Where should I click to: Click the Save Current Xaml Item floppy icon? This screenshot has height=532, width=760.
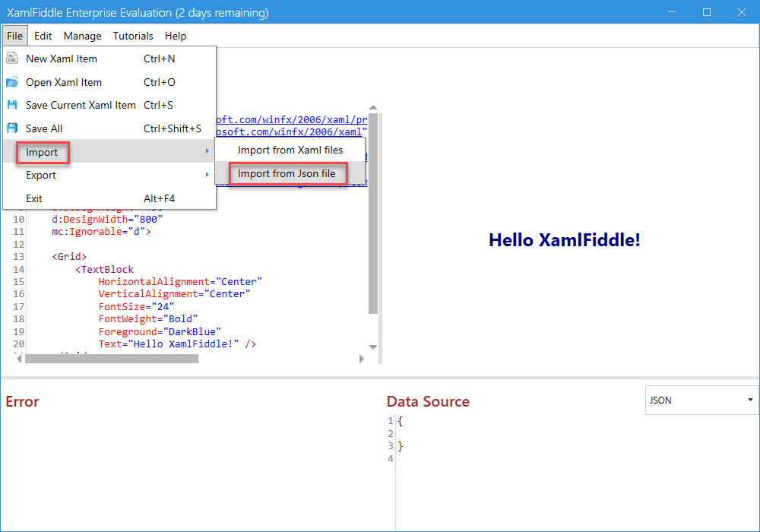point(12,105)
